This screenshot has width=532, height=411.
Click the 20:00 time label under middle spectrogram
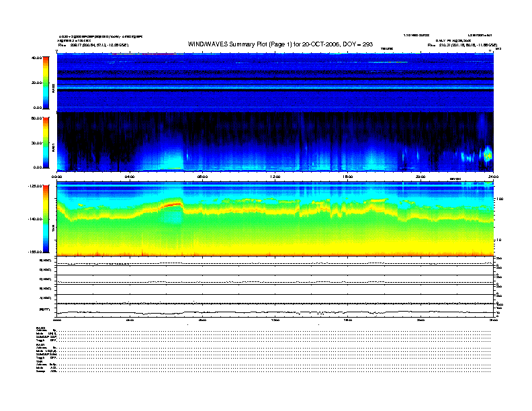[x=420, y=177]
